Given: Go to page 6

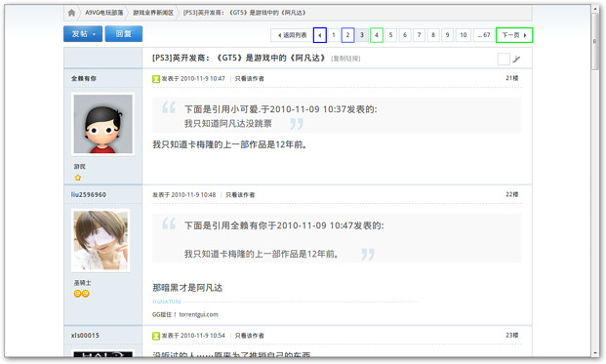Looking at the screenshot, I should [x=405, y=35].
